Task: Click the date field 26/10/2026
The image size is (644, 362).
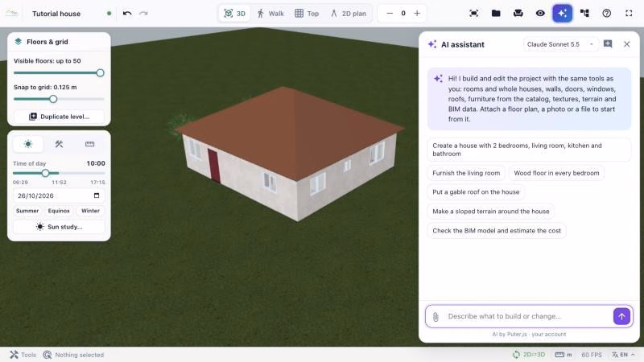Action: pyautogui.click(x=59, y=195)
